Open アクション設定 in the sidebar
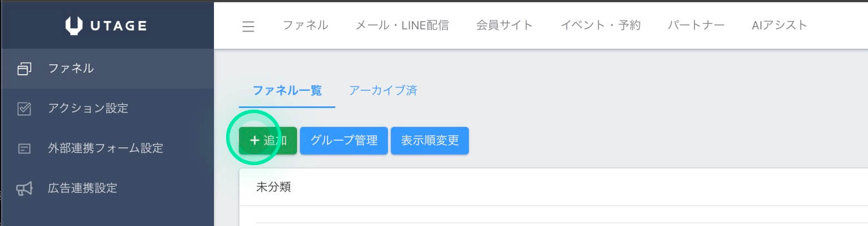Image resolution: width=868 pixels, height=226 pixels. pos(88,109)
